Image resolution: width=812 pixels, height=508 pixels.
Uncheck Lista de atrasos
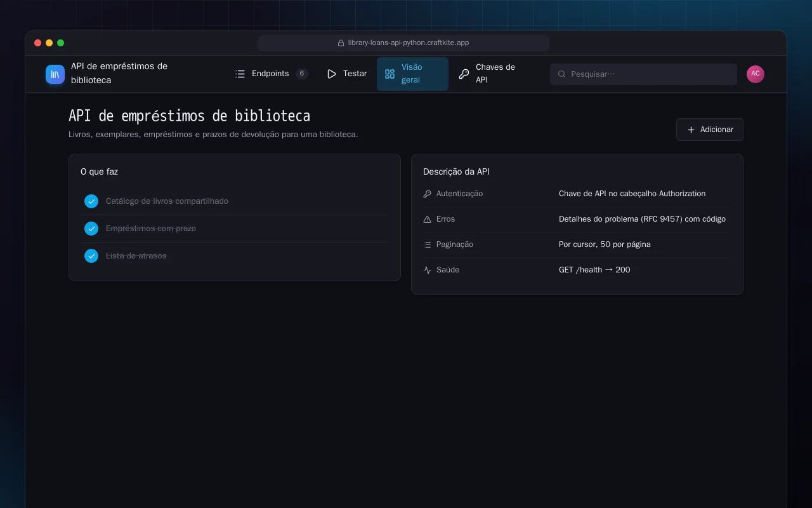pyautogui.click(x=91, y=256)
